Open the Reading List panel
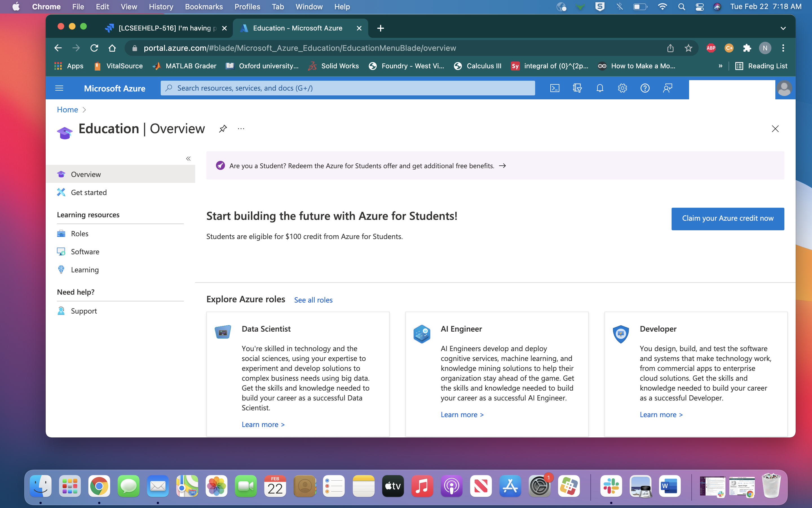 [x=761, y=66]
